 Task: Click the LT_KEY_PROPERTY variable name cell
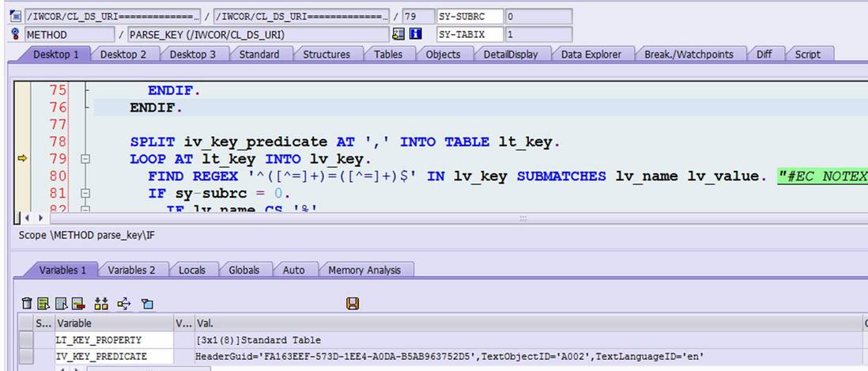tap(114, 340)
